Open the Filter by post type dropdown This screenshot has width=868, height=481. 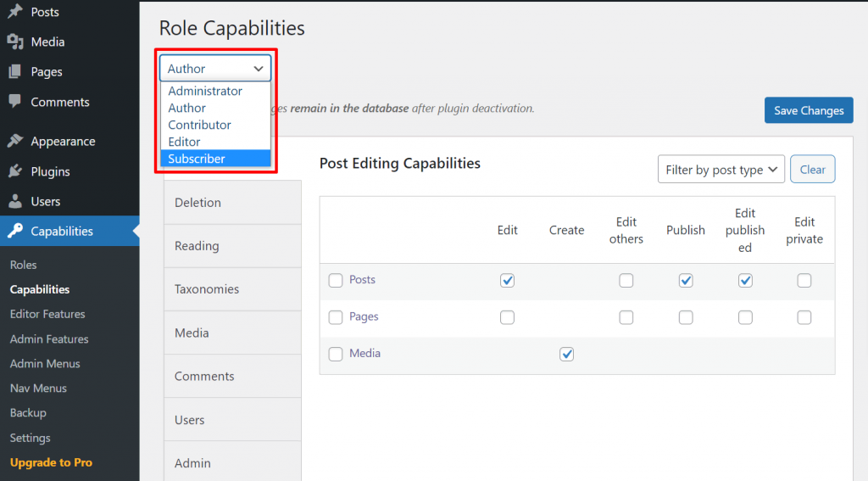[721, 170]
